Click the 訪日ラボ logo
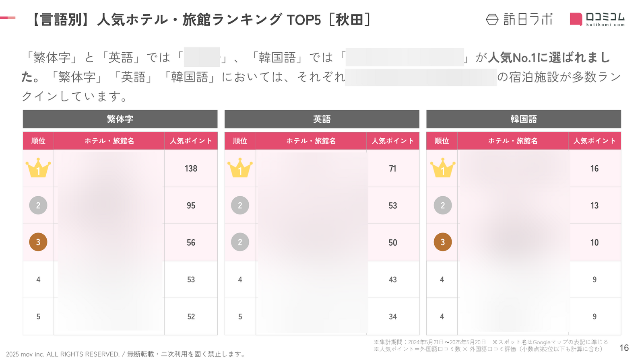Screen dimensions: 644x362 click(x=520, y=19)
